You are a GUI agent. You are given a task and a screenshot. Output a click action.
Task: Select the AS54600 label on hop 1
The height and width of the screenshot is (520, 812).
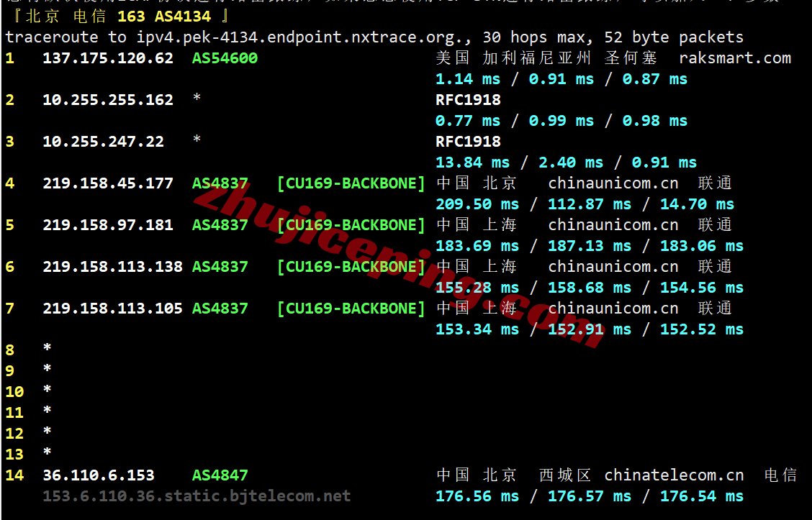(x=225, y=58)
